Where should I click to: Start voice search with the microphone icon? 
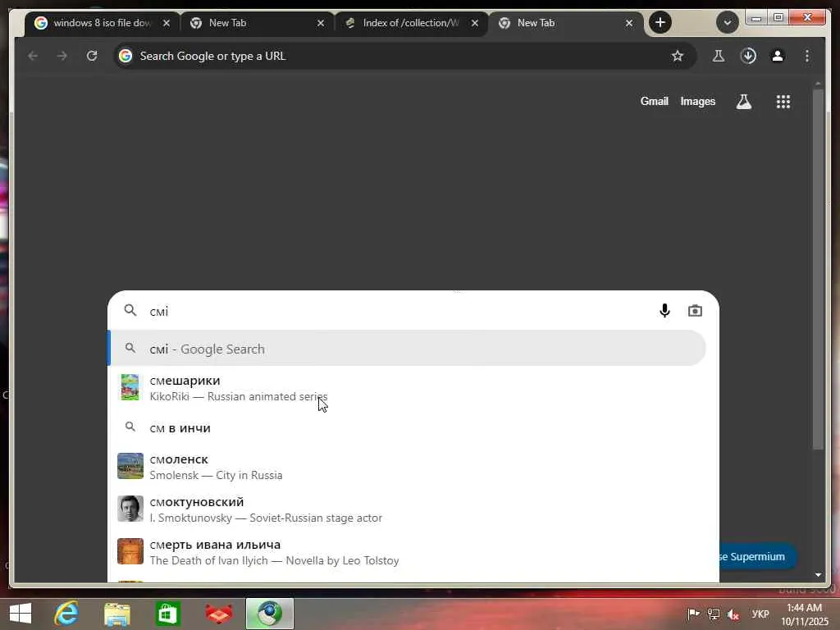click(664, 311)
